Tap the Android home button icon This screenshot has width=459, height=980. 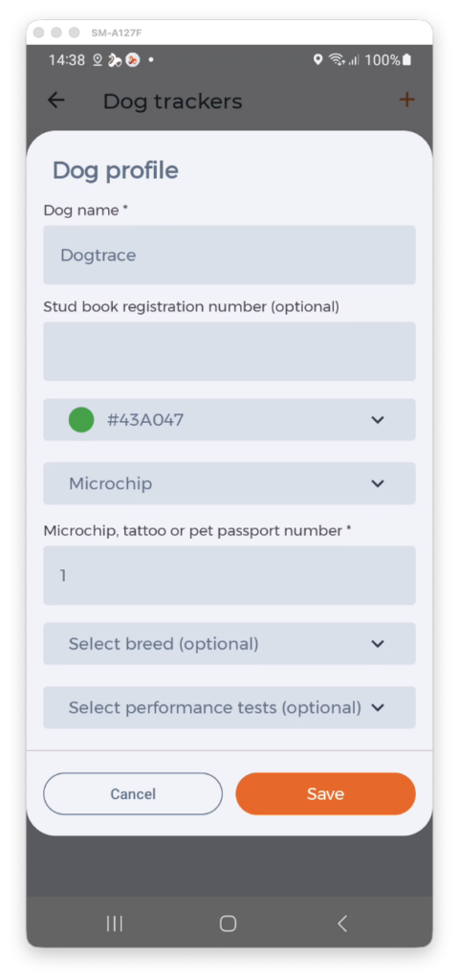(228, 924)
